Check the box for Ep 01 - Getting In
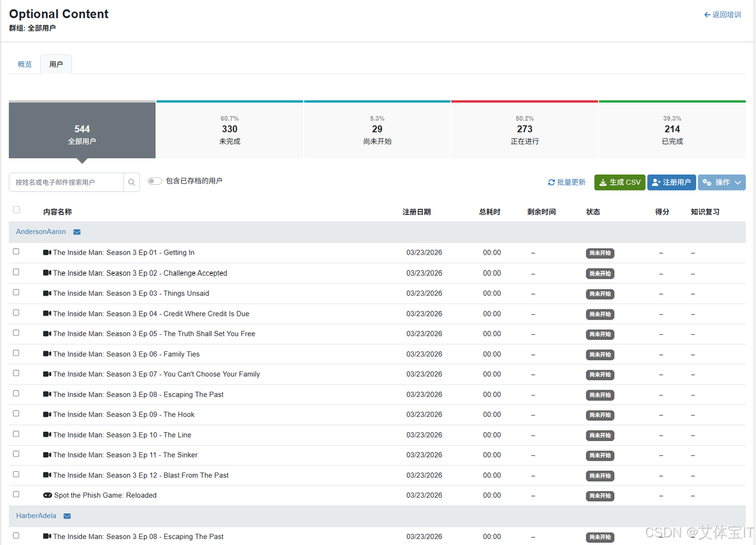The image size is (756, 545). click(x=16, y=252)
